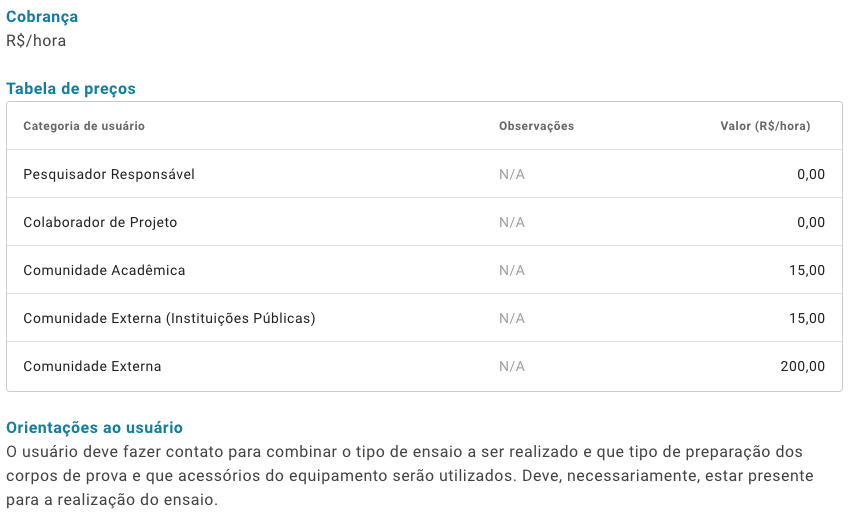Click the Cobrança section heading
The width and height of the screenshot is (854, 520).
(42, 17)
